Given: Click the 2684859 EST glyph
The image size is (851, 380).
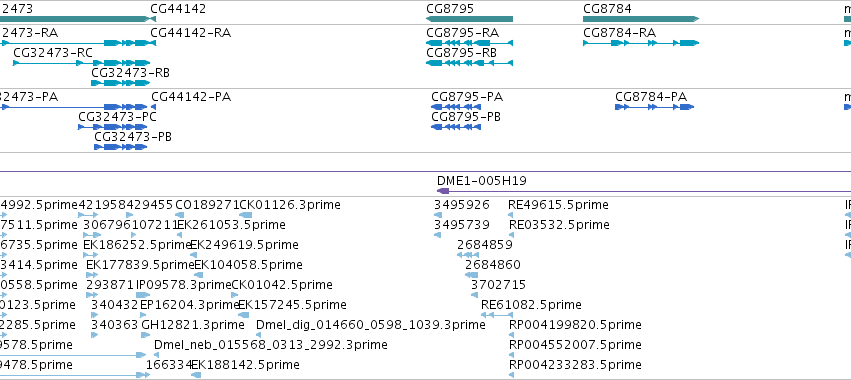Looking at the screenshot, I should 468,255.
